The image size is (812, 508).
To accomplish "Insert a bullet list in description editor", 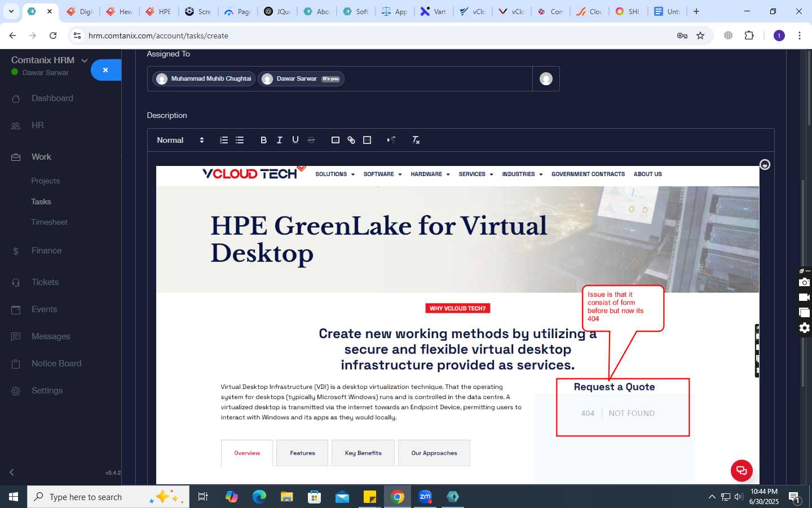I will 240,140.
